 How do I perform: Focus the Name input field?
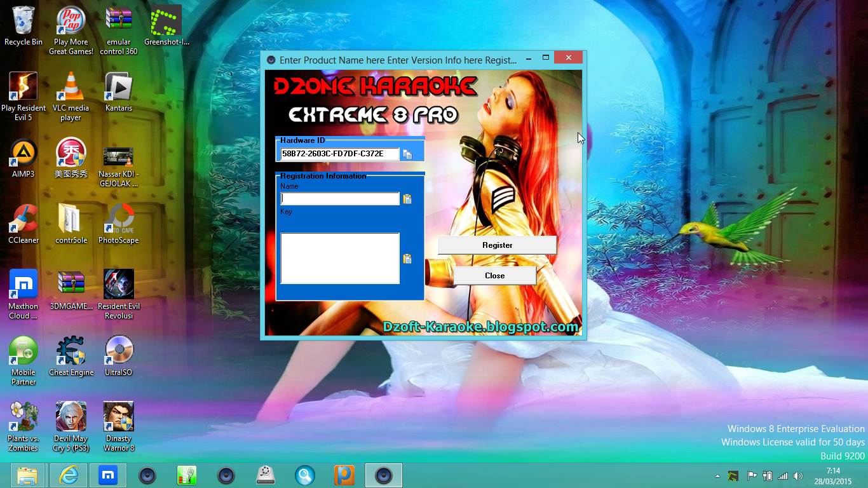click(x=340, y=199)
